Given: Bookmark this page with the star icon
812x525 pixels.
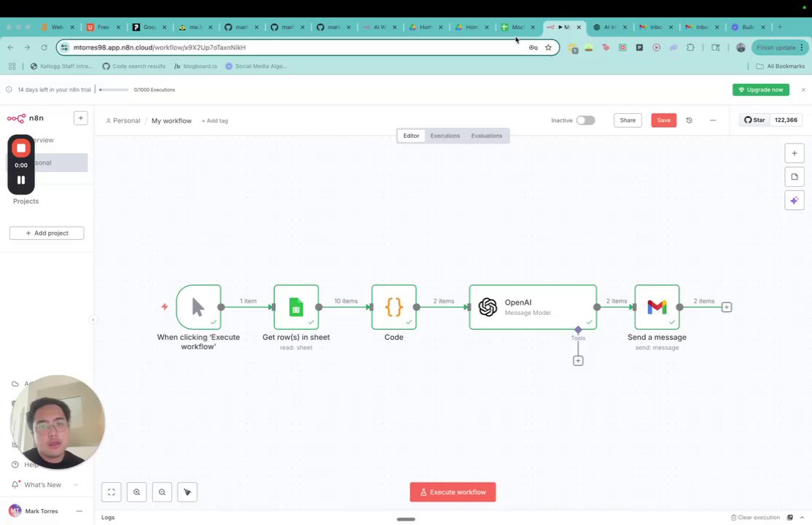Looking at the screenshot, I should tap(548, 47).
